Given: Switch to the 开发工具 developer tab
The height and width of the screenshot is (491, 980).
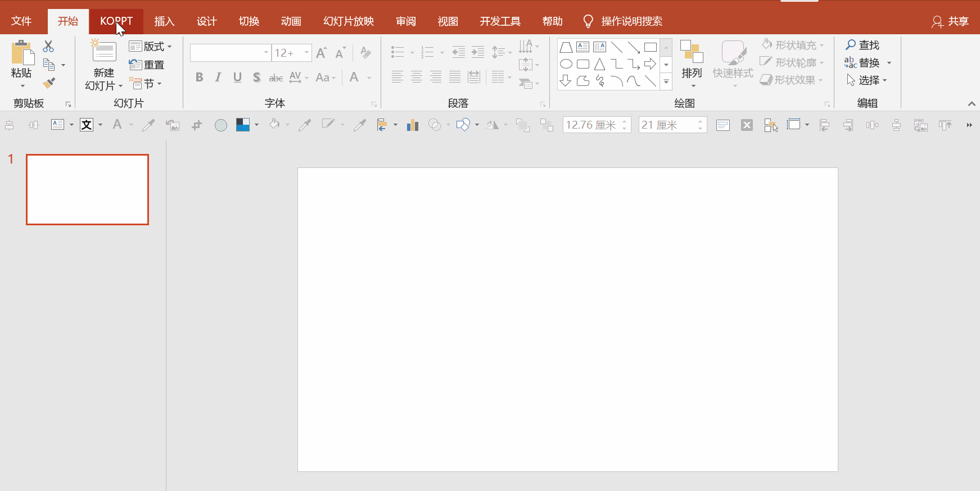Looking at the screenshot, I should pyautogui.click(x=500, y=21).
